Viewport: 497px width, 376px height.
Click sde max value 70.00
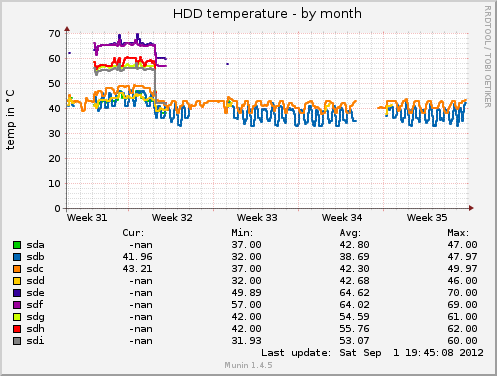tap(462, 293)
